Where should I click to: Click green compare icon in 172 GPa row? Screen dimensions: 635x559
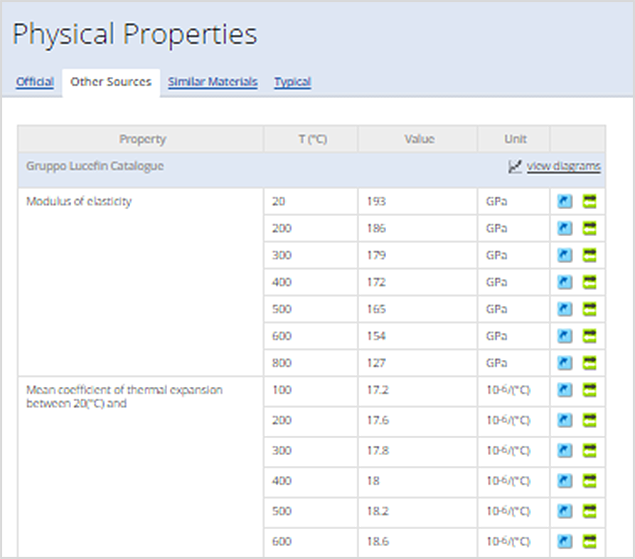(x=590, y=282)
